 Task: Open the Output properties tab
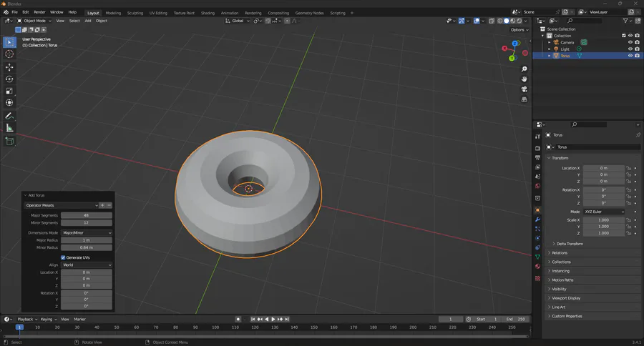point(537,157)
